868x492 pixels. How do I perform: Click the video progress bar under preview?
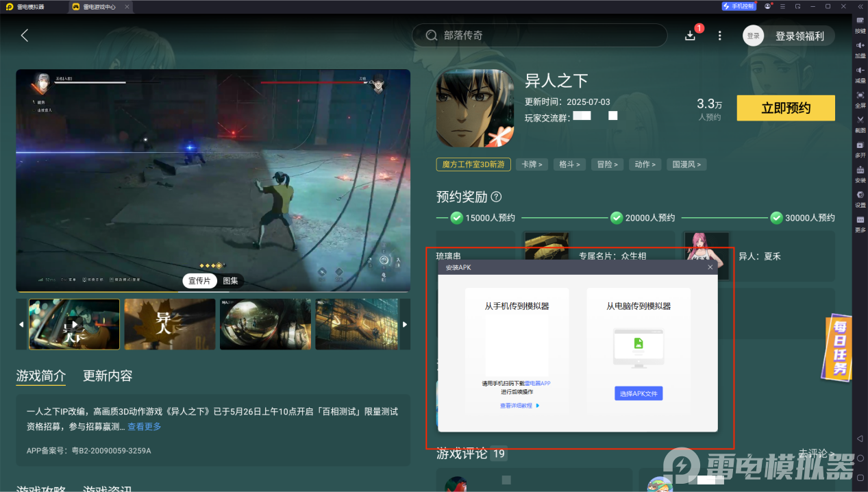tap(213, 292)
